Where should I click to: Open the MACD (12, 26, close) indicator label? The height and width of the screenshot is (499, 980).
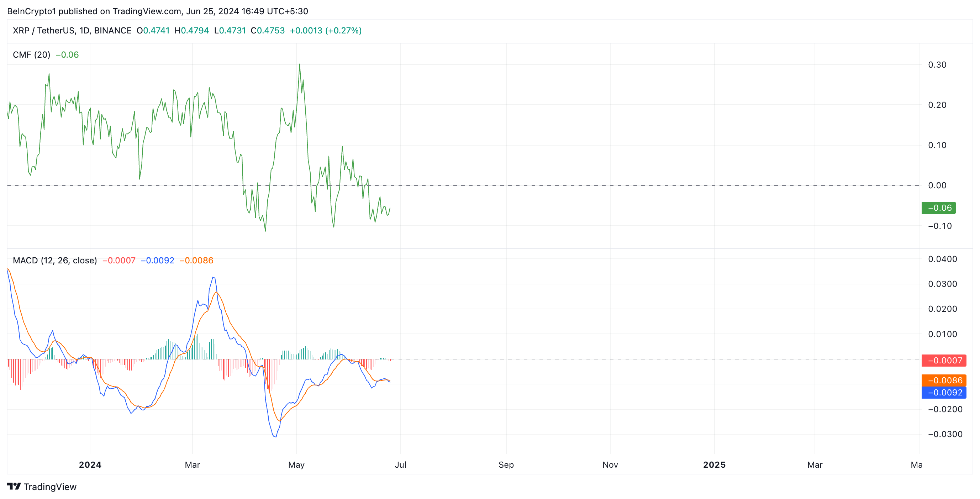[x=55, y=260]
